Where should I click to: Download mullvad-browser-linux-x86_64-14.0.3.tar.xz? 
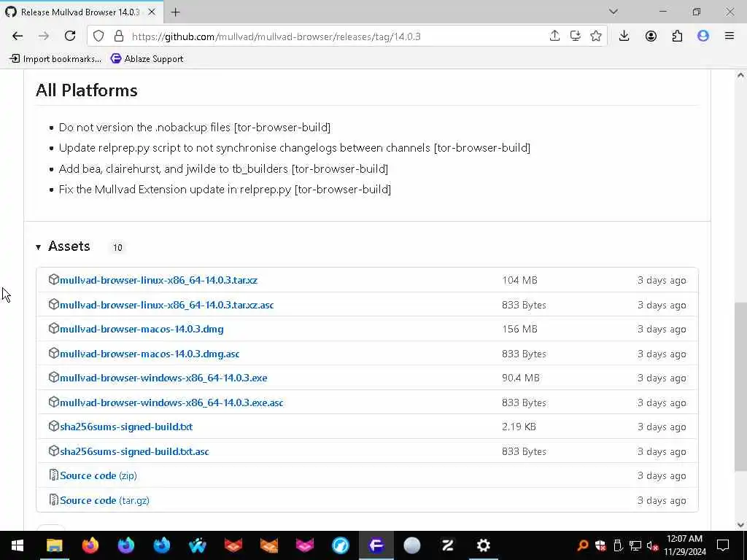click(158, 280)
